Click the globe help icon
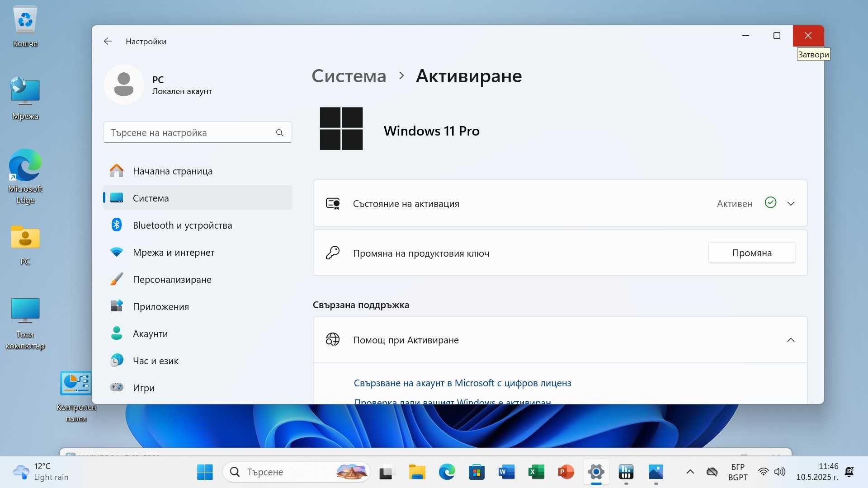 click(333, 340)
